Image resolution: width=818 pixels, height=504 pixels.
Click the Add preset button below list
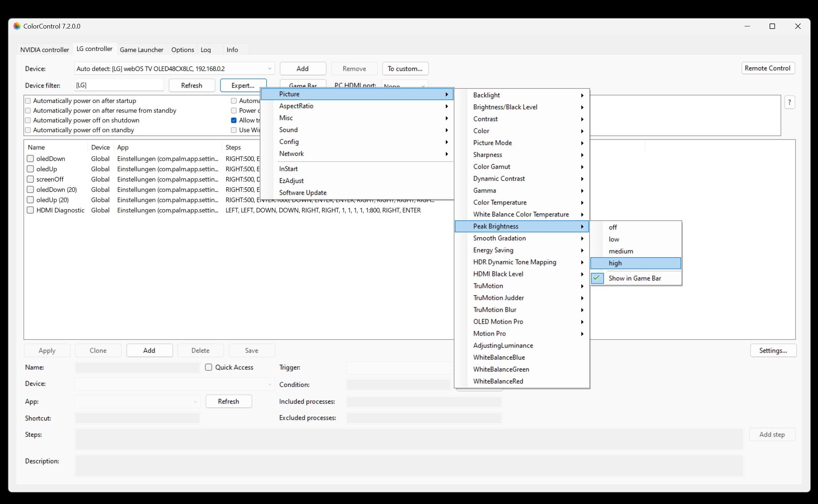click(x=149, y=350)
